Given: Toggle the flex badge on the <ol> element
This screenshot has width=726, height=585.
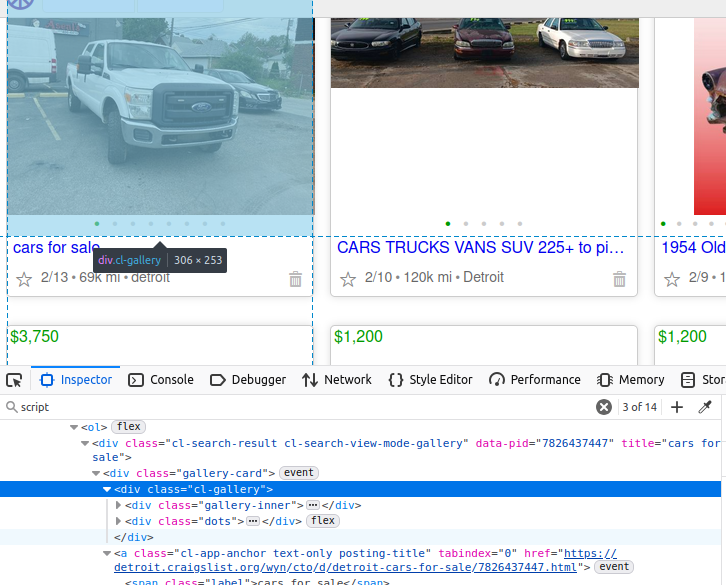Looking at the screenshot, I should (129, 427).
